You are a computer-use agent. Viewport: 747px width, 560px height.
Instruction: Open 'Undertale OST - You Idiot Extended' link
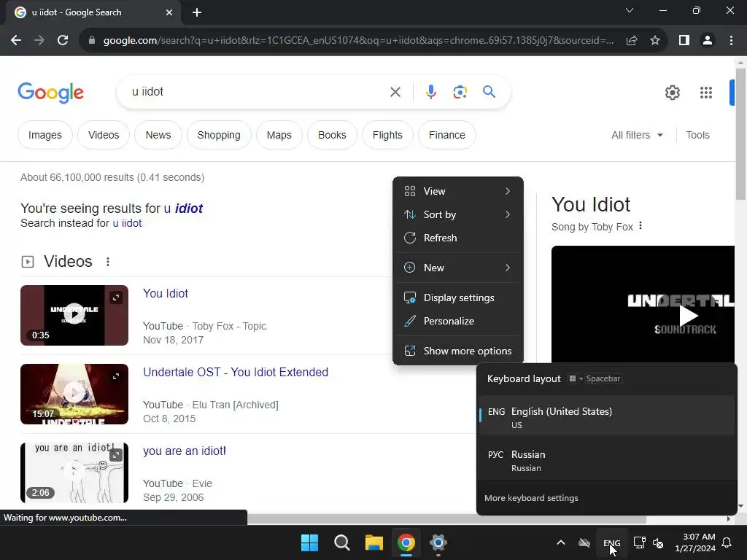(236, 372)
